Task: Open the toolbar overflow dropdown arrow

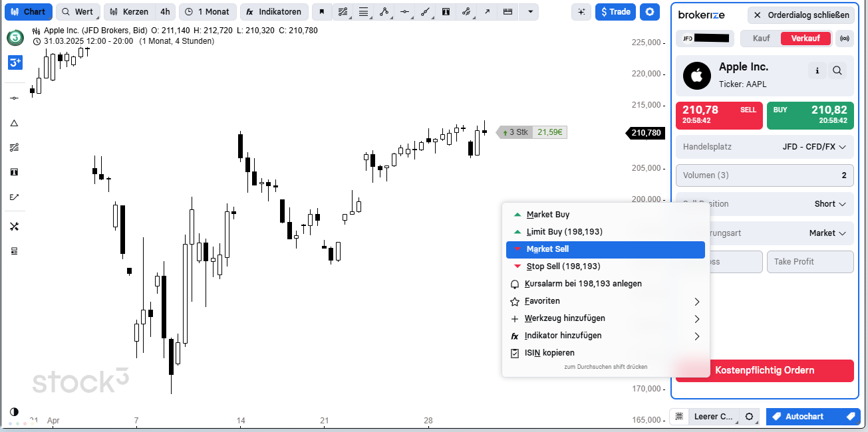Action: 529,12
